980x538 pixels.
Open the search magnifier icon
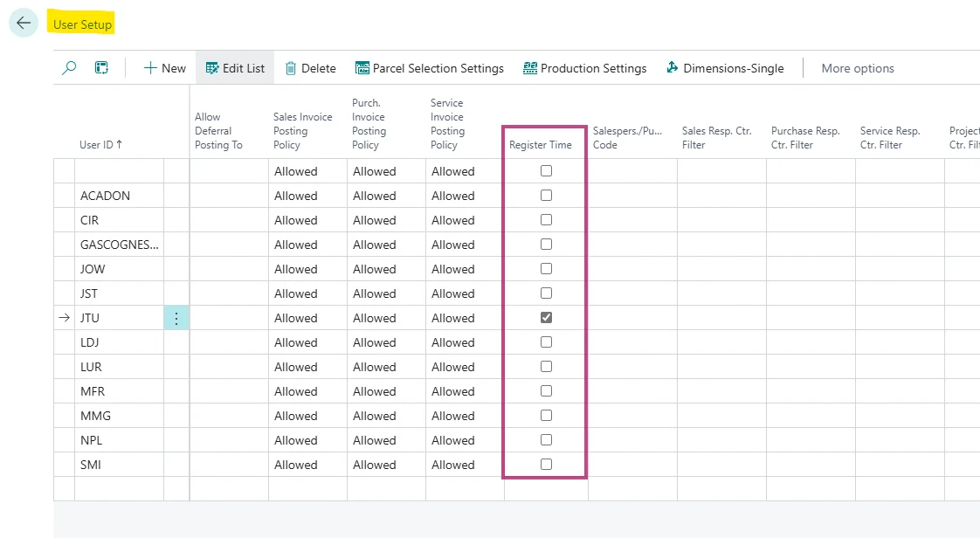69,68
